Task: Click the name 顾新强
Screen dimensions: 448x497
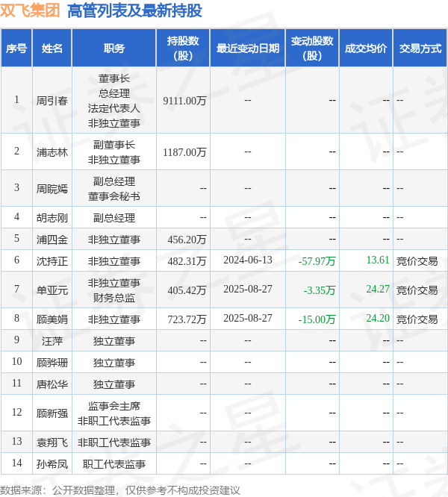Action: 52,413
